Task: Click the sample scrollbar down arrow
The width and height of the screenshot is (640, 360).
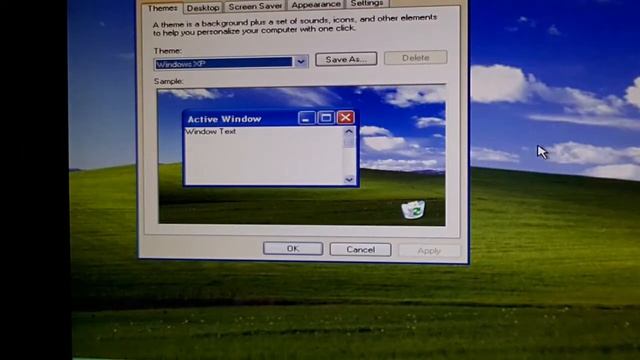Action: click(x=349, y=179)
